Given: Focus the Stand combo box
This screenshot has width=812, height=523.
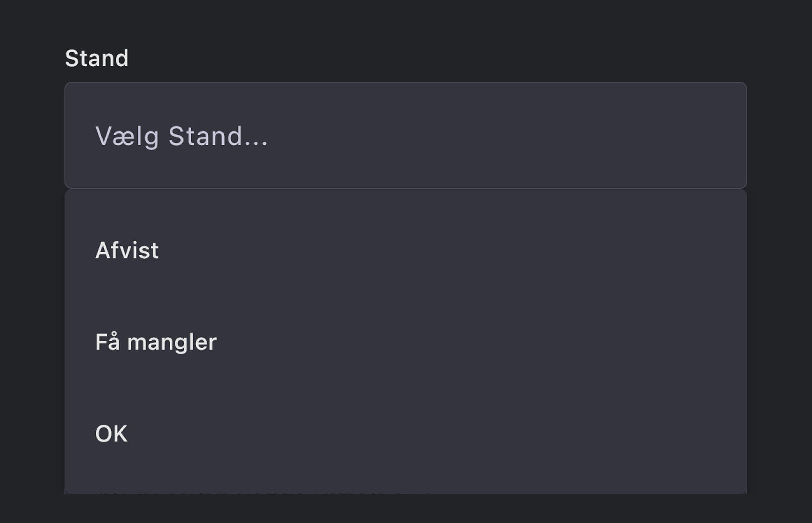Looking at the screenshot, I should point(405,135).
